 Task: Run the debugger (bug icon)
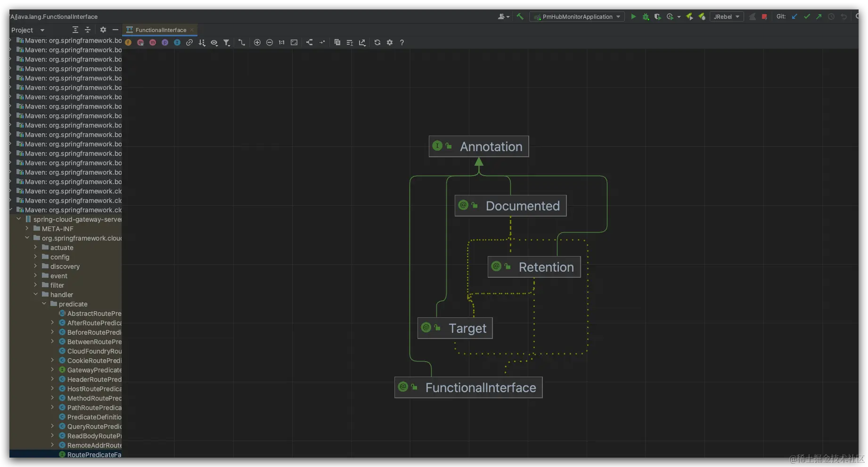(646, 16)
